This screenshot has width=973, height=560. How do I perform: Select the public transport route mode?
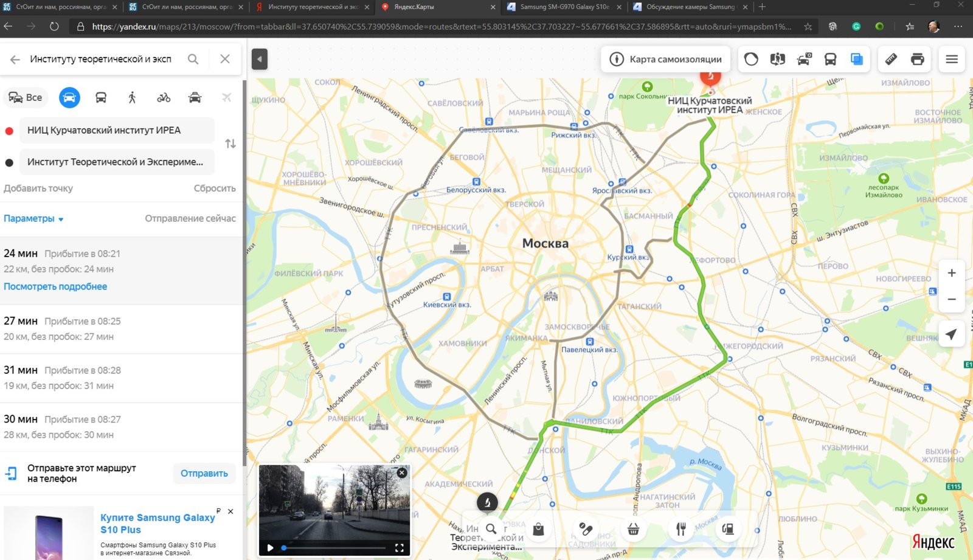pyautogui.click(x=101, y=97)
